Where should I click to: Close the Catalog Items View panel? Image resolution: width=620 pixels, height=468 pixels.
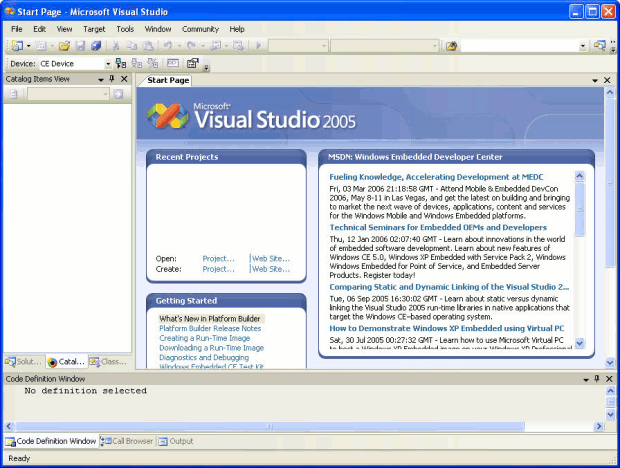click(x=124, y=79)
